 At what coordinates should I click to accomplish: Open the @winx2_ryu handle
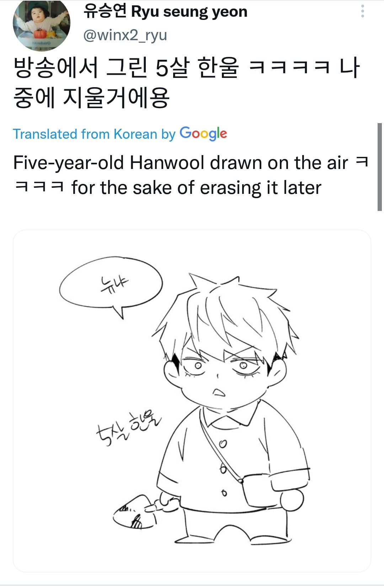125,35
